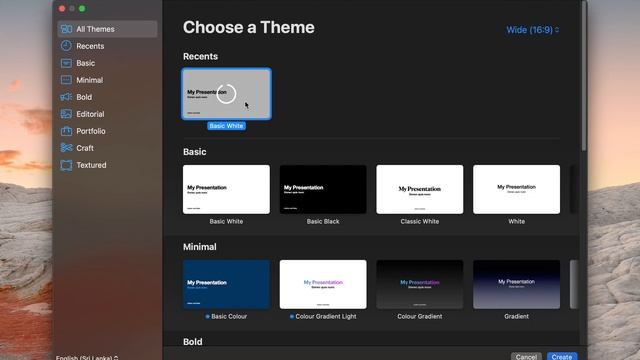The height and width of the screenshot is (360, 640).
Task: Choose the Basic Black theme
Action: [x=323, y=189]
